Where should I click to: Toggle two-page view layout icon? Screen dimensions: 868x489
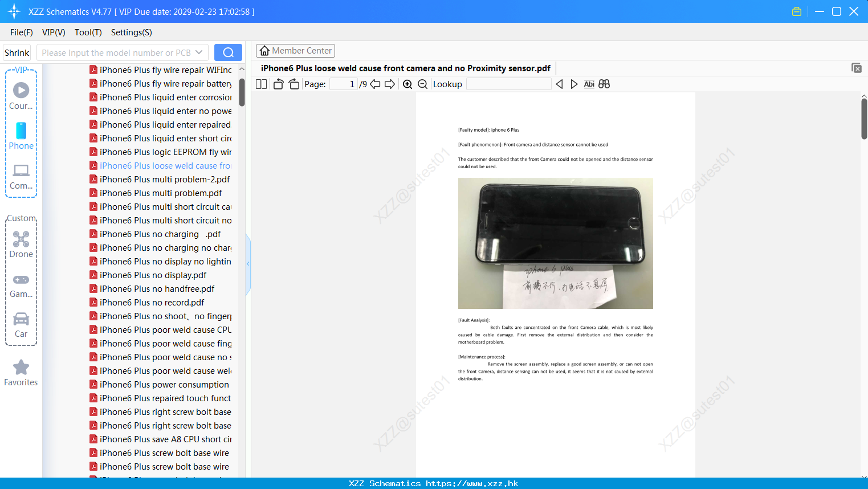pos(262,84)
